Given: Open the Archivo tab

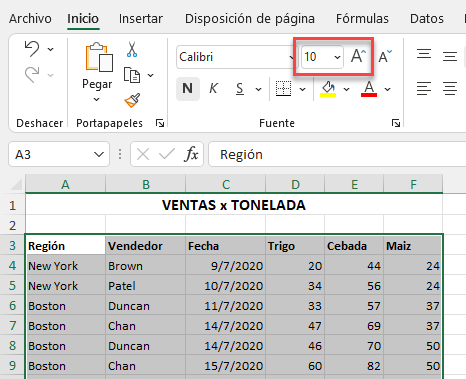Looking at the screenshot, I should coord(30,19).
